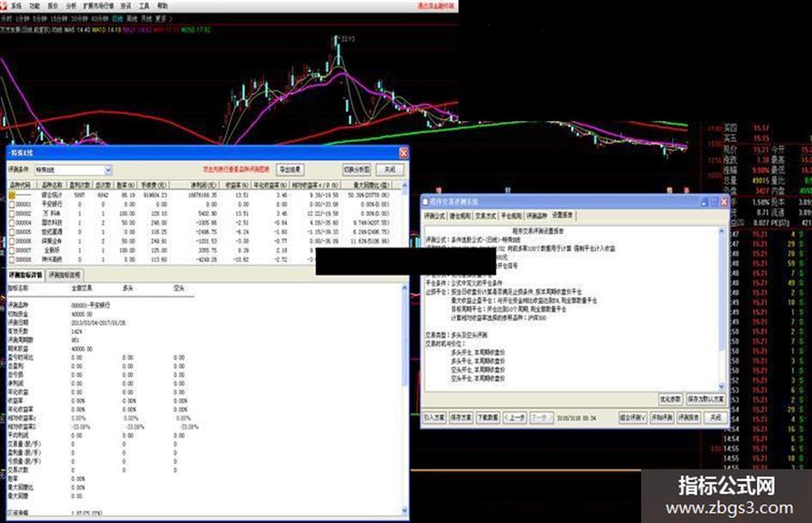This screenshot has width=812, height=523.
Task: Click the document icon for stock 000001
Action: 12,204
